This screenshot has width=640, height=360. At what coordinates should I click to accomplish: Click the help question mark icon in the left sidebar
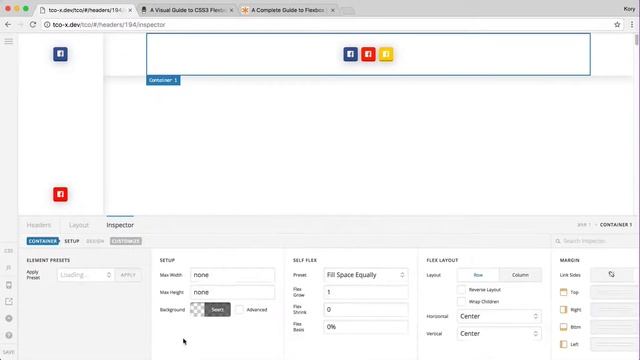pos(9,335)
